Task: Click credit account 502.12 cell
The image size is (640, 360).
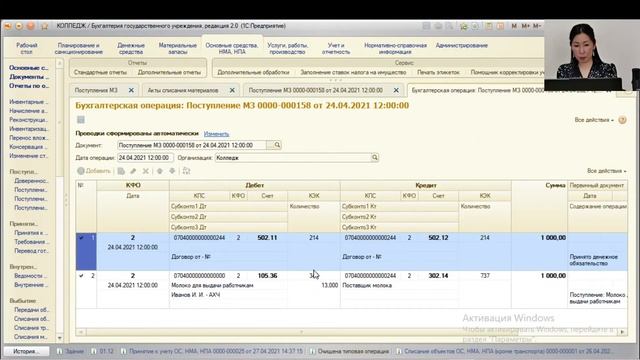Action: tap(438, 238)
